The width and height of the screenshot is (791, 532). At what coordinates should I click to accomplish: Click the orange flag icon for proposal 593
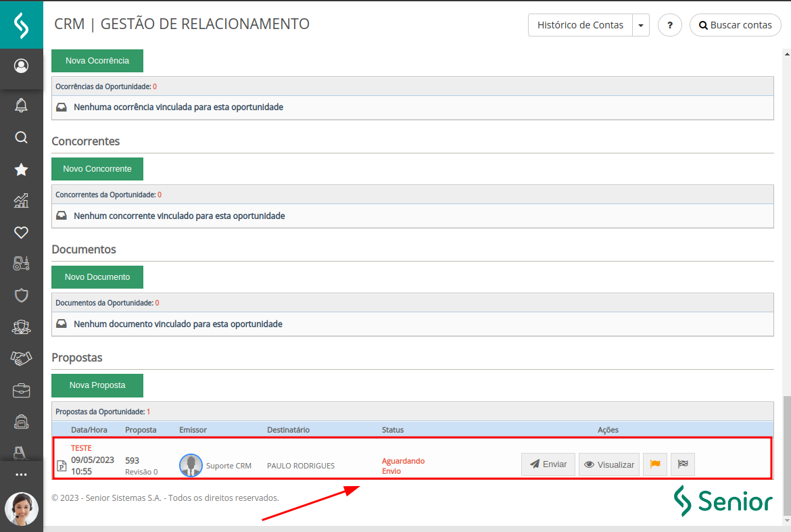(x=655, y=464)
